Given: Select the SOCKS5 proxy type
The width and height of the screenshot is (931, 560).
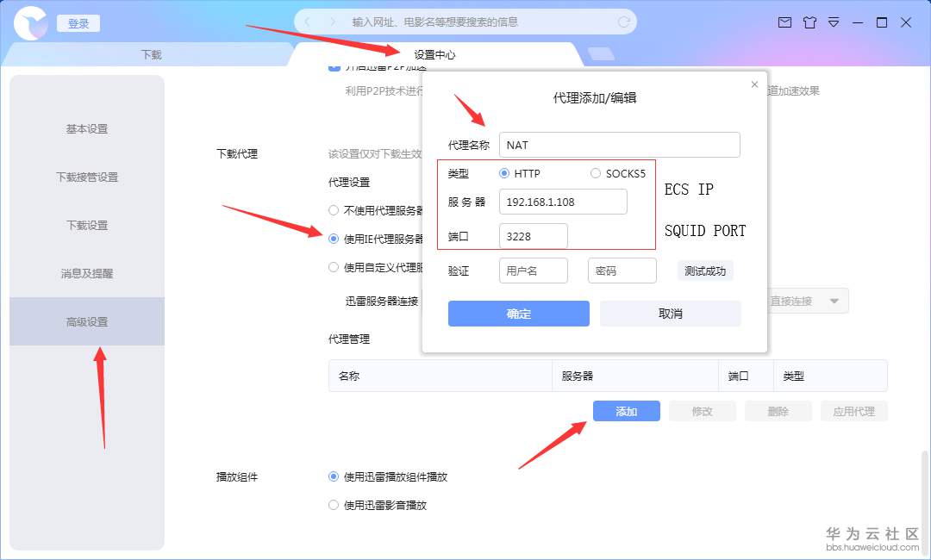Looking at the screenshot, I should pyautogui.click(x=596, y=173).
